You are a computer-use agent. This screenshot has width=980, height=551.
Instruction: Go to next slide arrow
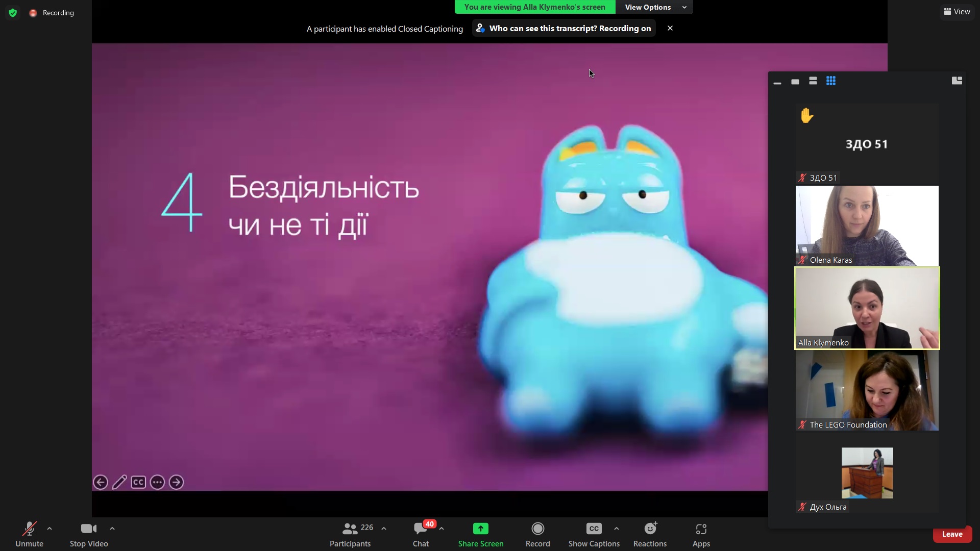[x=176, y=482]
